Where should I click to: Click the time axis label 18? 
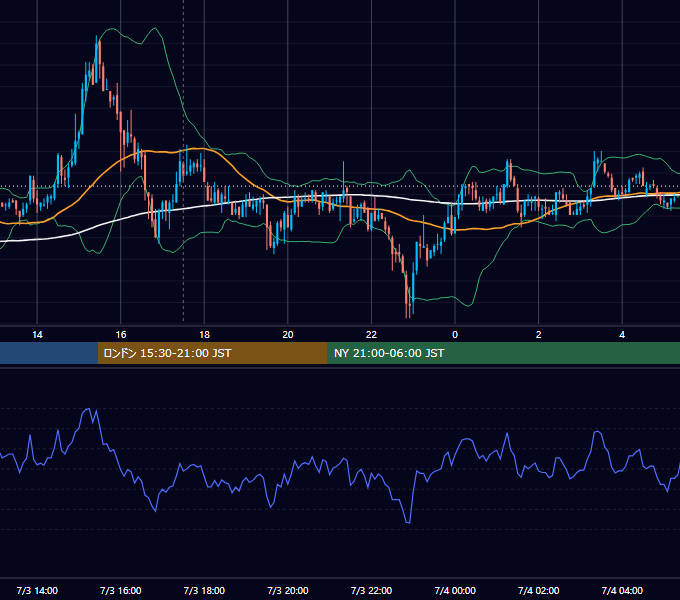[204, 335]
